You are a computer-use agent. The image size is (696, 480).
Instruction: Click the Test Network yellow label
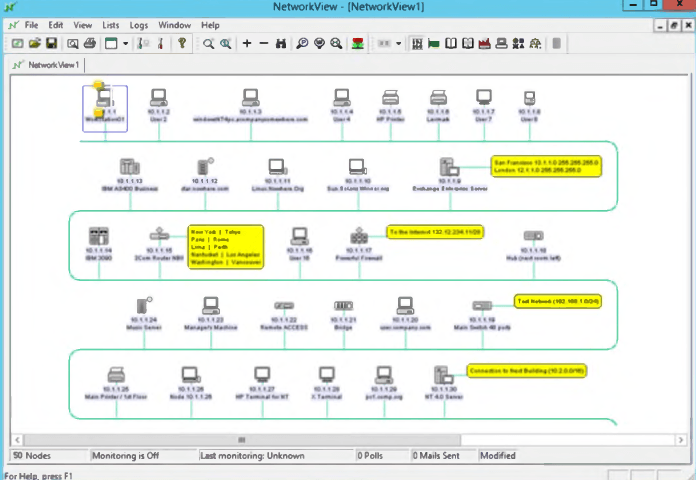pos(543,300)
